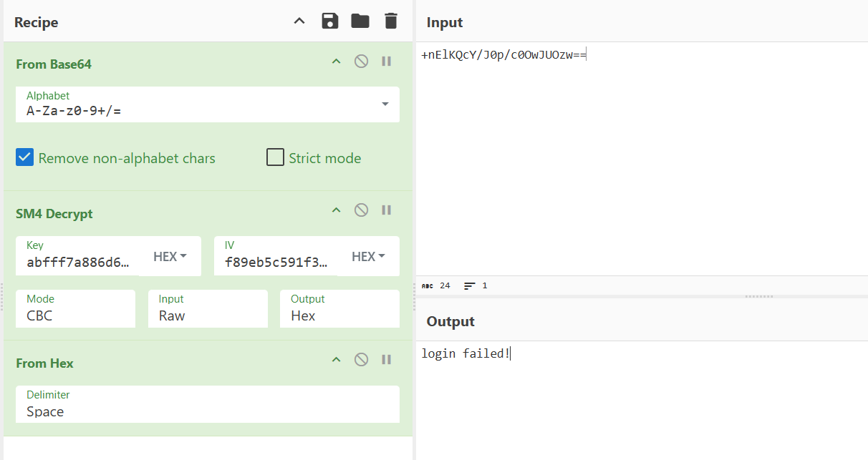
Task: Collapse the SM4 Decrypt operation
Action: pyautogui.click(x=336, y=210)
